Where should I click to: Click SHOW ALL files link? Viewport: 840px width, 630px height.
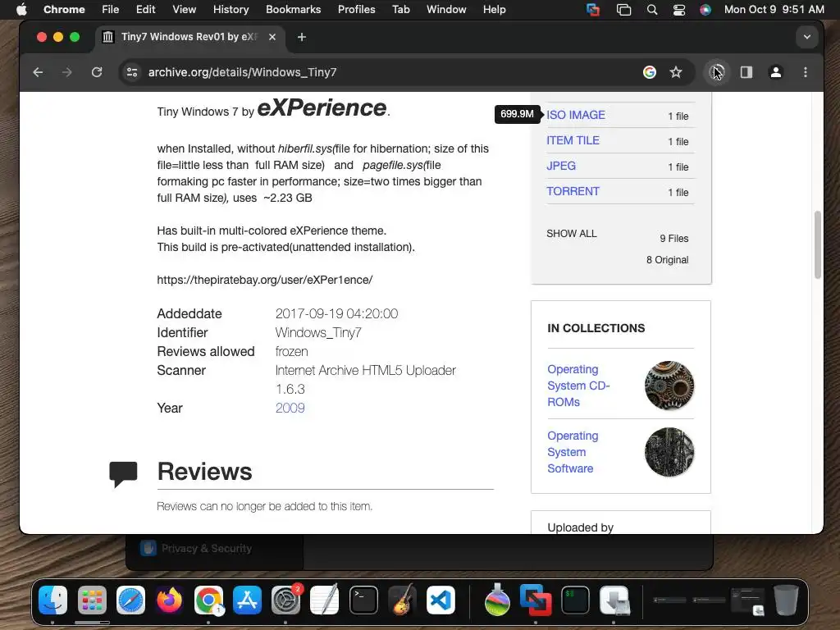[572, 234]
